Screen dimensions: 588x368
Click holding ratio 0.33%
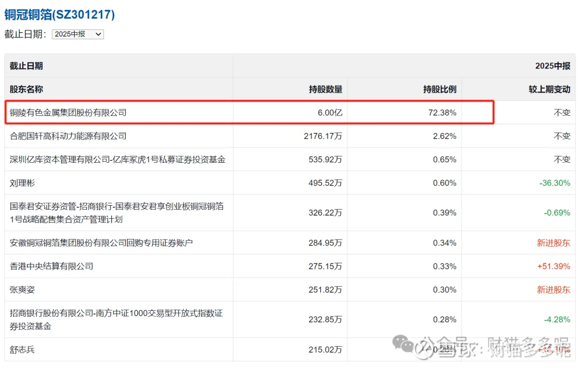[445, 266]
